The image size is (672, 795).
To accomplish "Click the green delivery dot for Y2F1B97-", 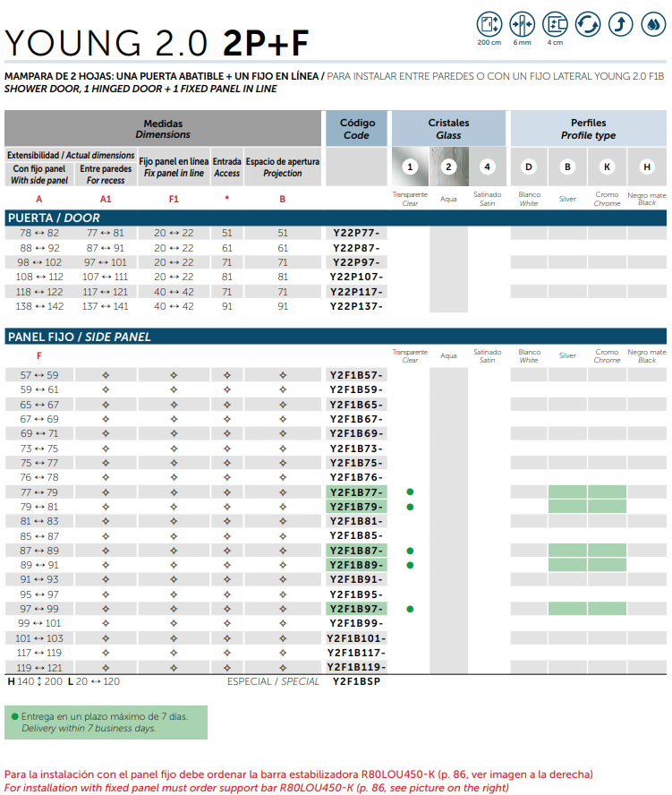I will (x=410, y=609).
